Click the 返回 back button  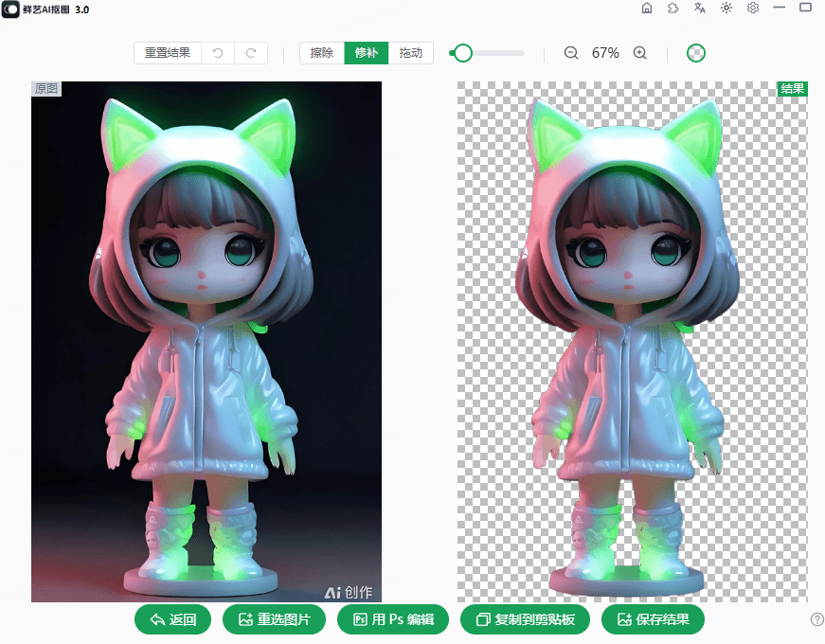[x=172, y=619]
